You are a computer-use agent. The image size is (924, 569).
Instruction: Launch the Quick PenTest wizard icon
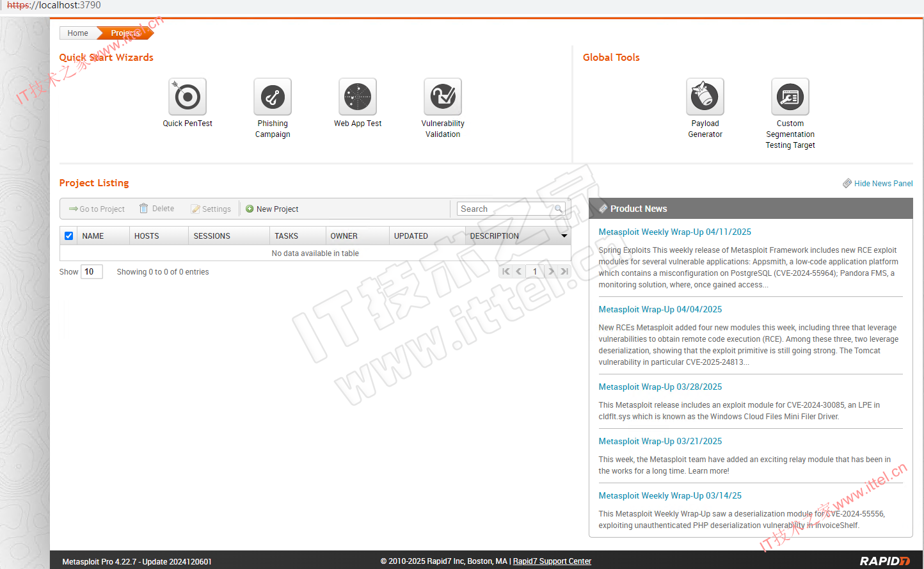[187, 97]
